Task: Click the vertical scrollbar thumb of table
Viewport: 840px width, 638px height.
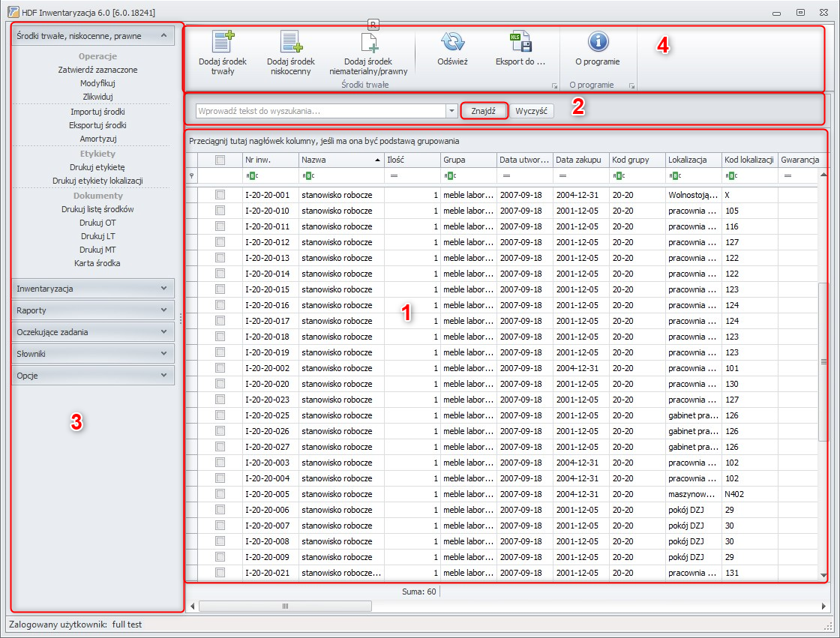Action: coord(823,361)
